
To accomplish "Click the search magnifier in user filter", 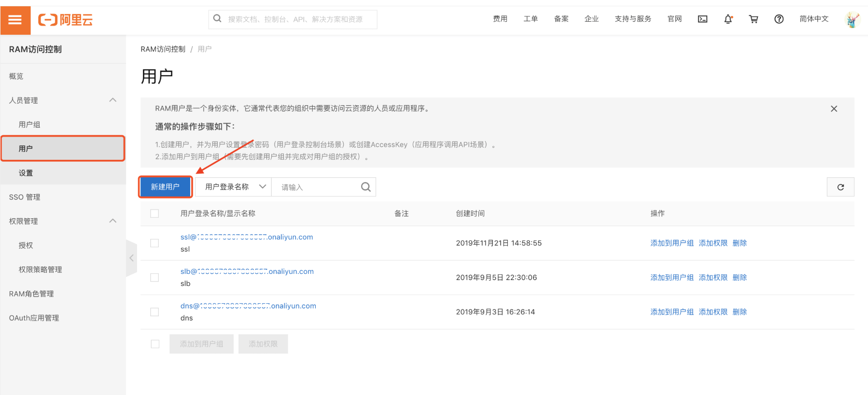I will click(x=366, y=187).
